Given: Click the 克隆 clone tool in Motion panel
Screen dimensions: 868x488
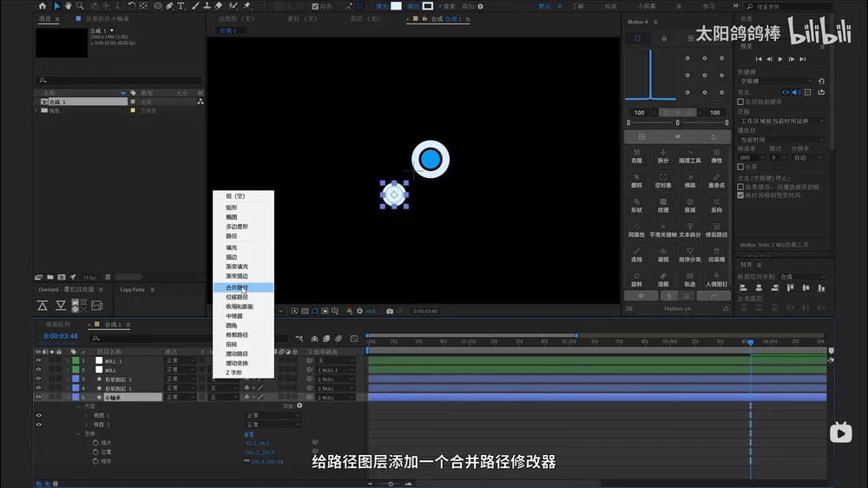Looking at the screenshot, I should 636,156.
